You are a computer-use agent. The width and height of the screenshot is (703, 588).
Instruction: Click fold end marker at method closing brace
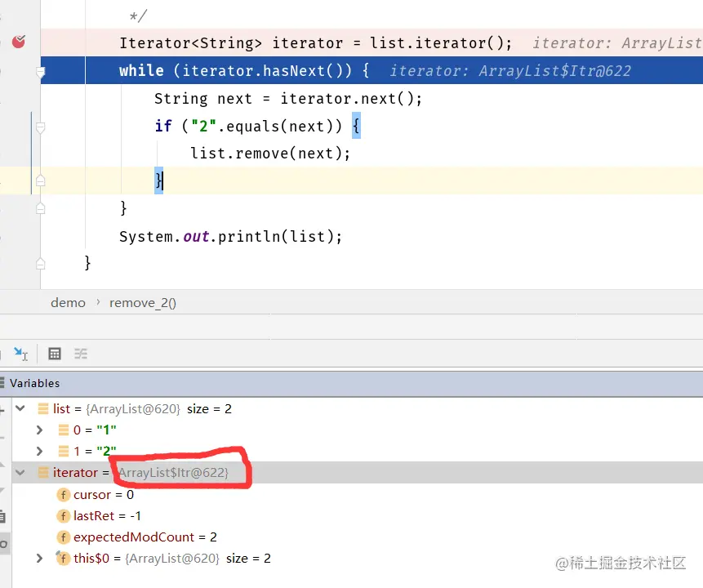40,263
